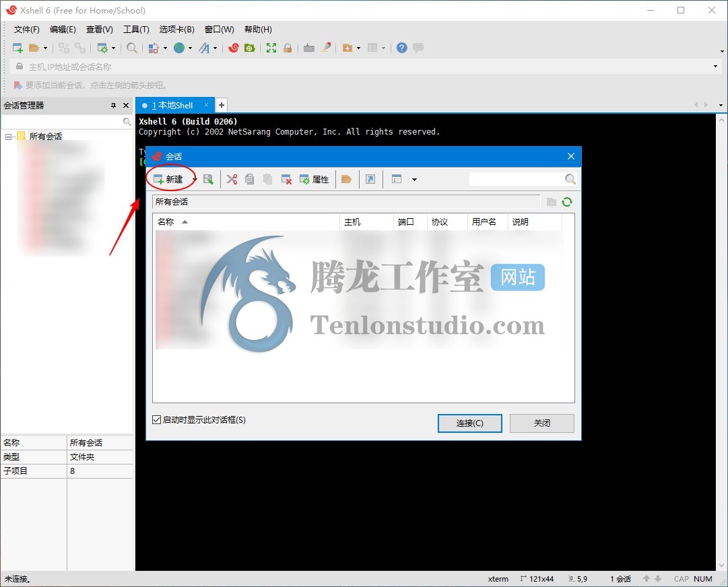Click the 关闭 button in Sessions dialog
728x587 pixels.
click(542, 423)
